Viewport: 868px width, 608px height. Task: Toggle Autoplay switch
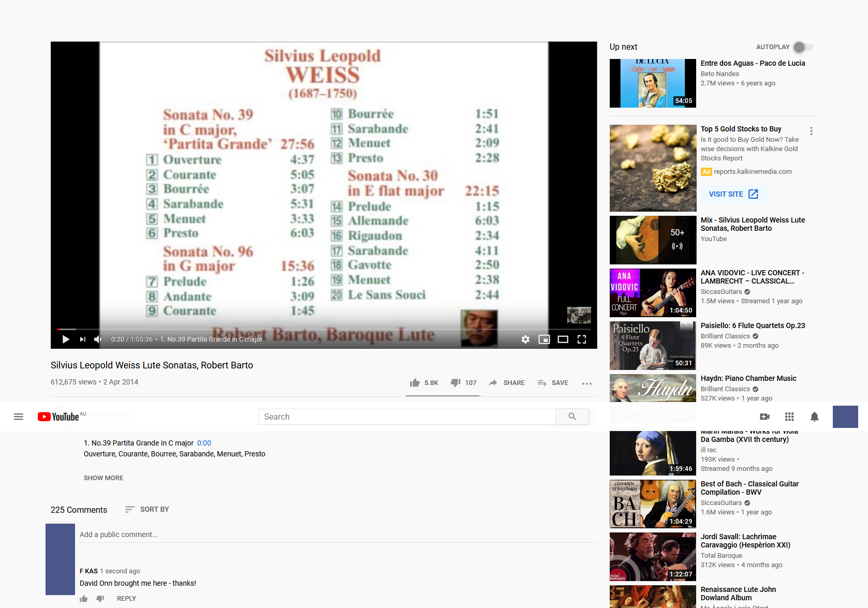803,47
